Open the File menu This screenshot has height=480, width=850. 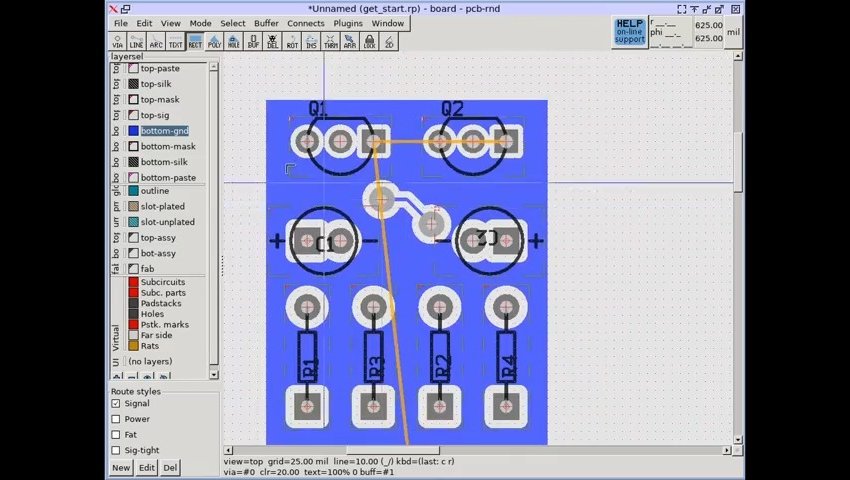point(121,23)
